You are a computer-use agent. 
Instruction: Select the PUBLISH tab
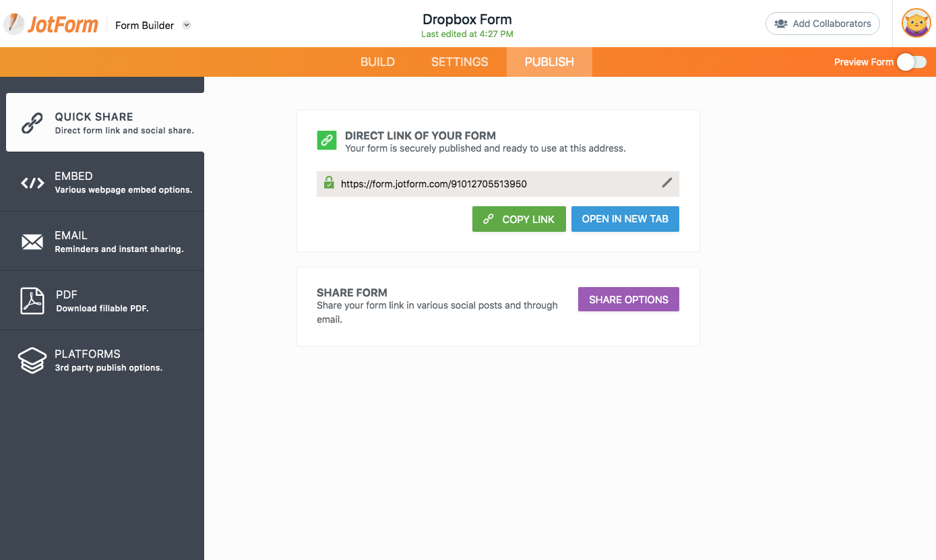(549, 62)
